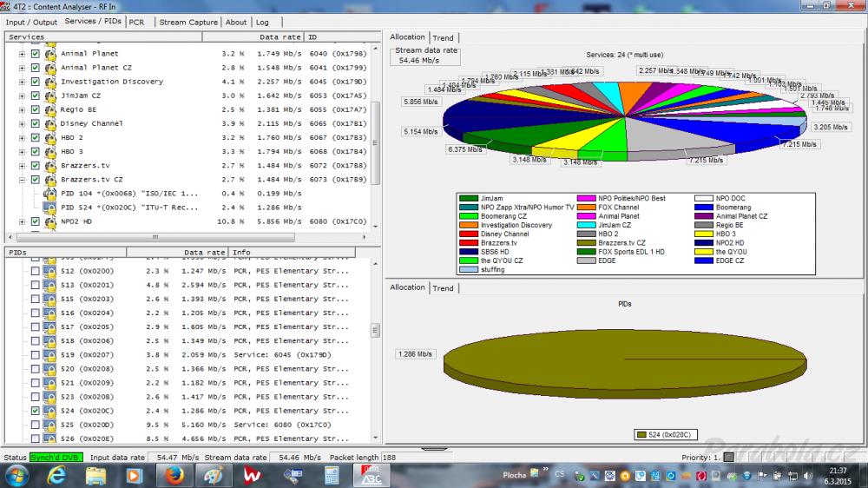Switch to the Input / Output tab
The width and height of the screenshot is (868, 488).
pyautogui.click(x=31, y=23)
